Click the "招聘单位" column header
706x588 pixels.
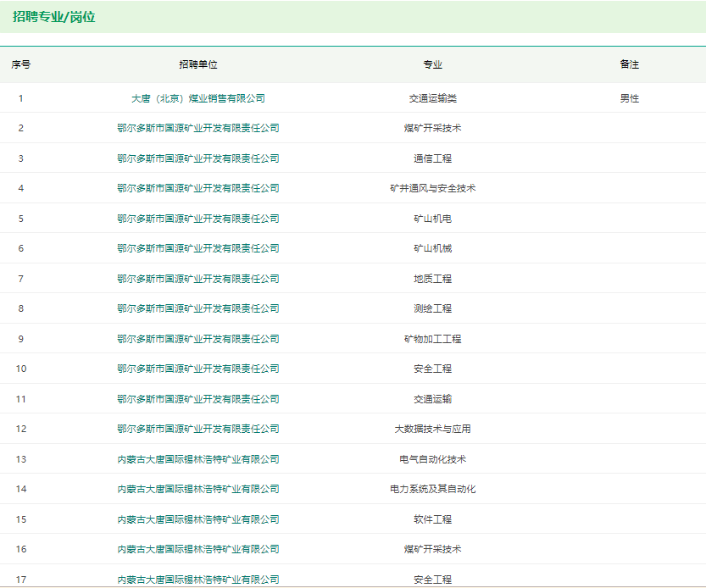point(198,64)
